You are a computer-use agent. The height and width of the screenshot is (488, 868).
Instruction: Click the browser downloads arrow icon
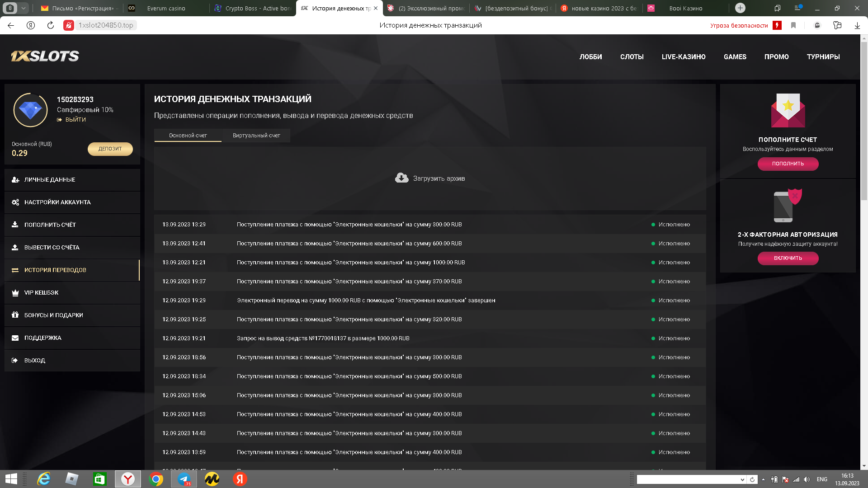click(x=857, y=25)
